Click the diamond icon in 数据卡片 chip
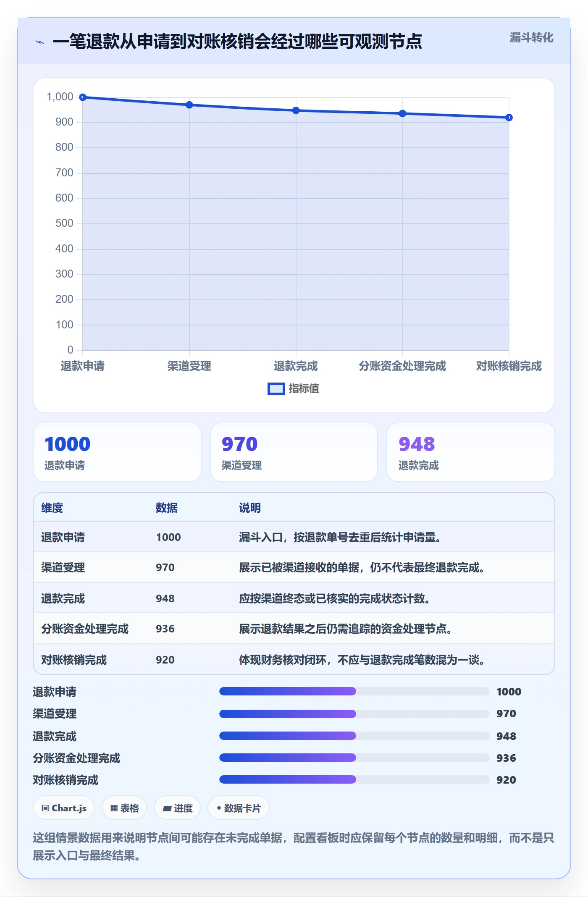 (x=219, y=808)
